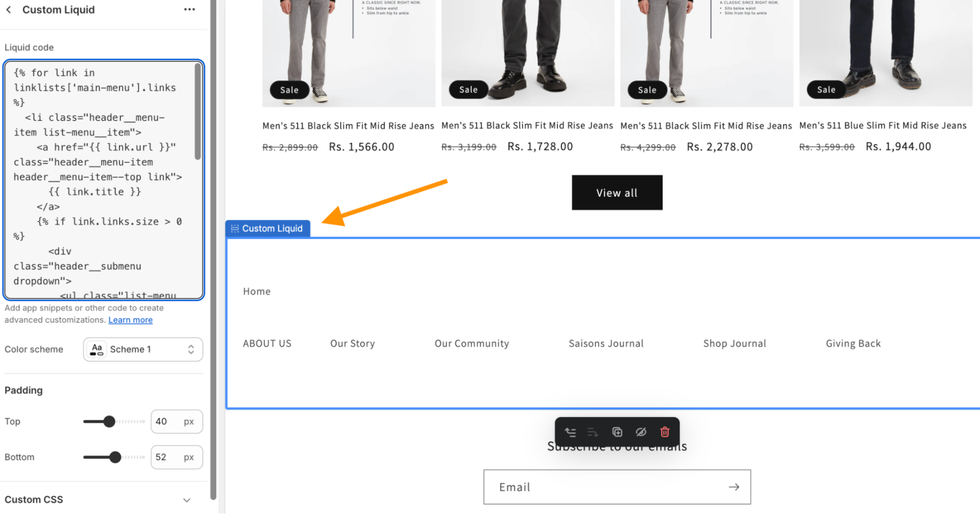Click the View all button
This screenshot has width=980, height=514.
(x=617, y=193)
